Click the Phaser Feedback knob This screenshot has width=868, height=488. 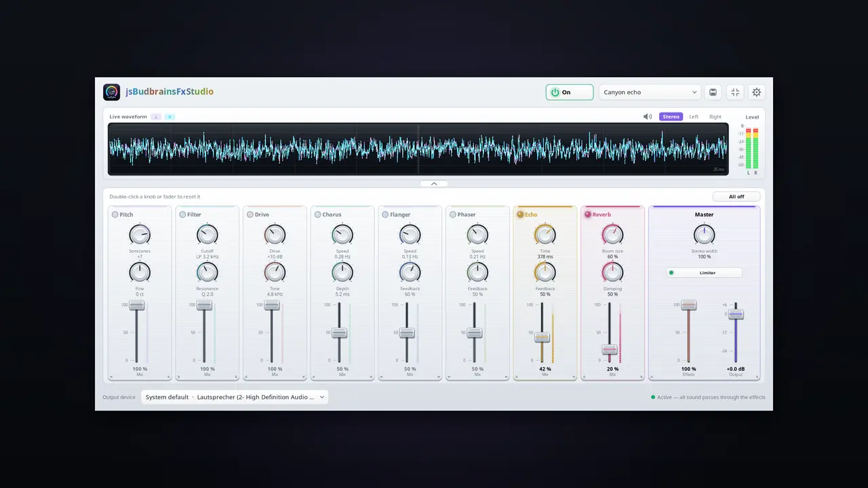point(477,272)
